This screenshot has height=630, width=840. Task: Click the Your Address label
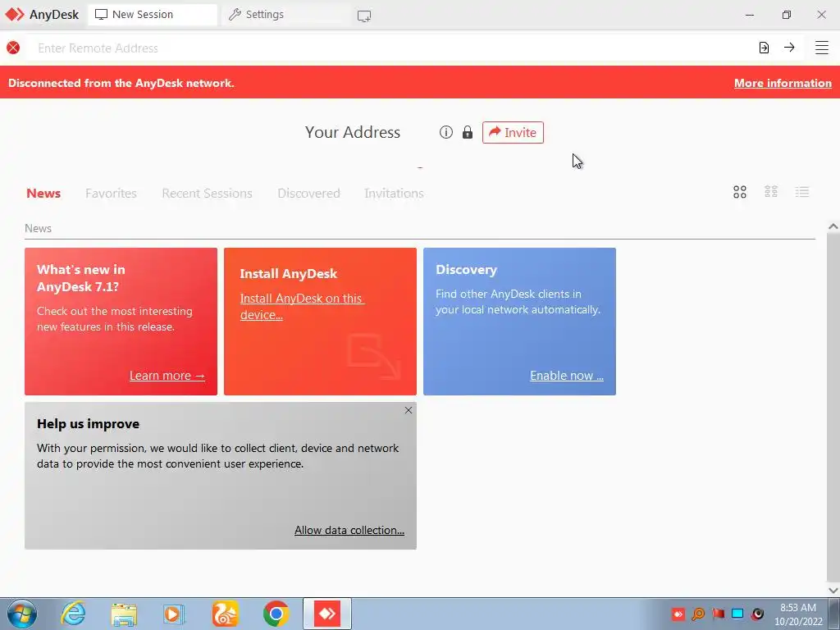pos(353,132)
